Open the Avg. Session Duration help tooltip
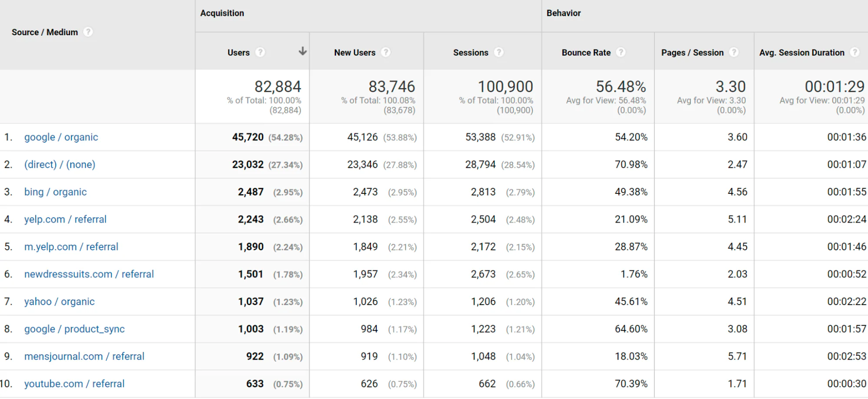The width and height of the screenshot is (868, 399). coord(856,52)
